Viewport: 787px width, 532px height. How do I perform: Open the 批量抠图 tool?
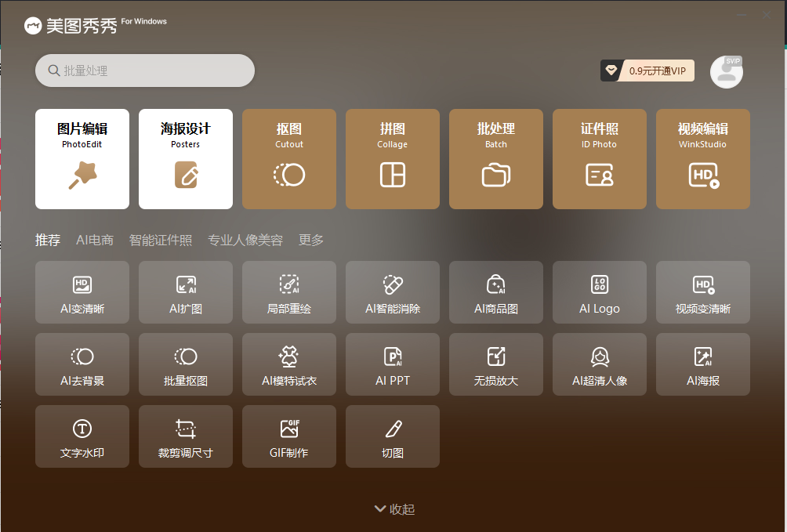(x=186, y=364)
